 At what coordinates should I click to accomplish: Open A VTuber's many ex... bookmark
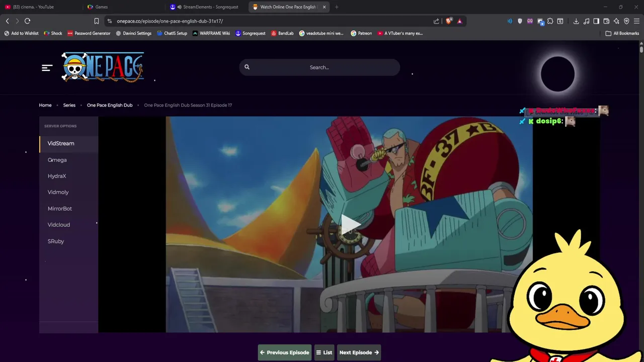tap(400, 33)
